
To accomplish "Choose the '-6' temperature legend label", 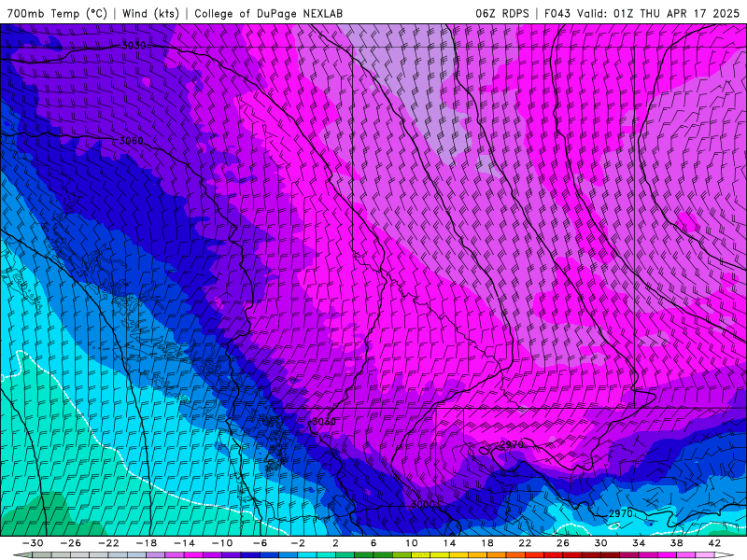I will pyautogui.click(x=261, y=543).
